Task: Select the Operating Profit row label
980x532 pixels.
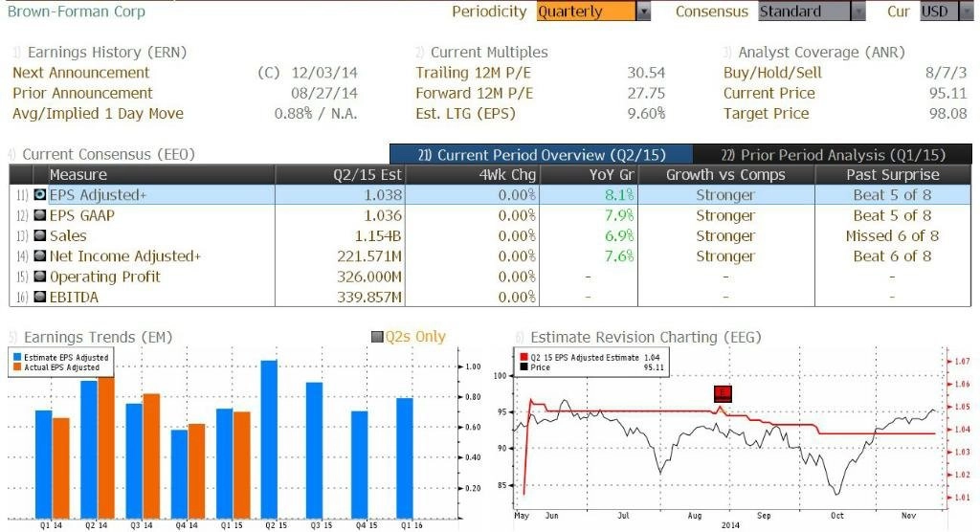Action: 105,277
